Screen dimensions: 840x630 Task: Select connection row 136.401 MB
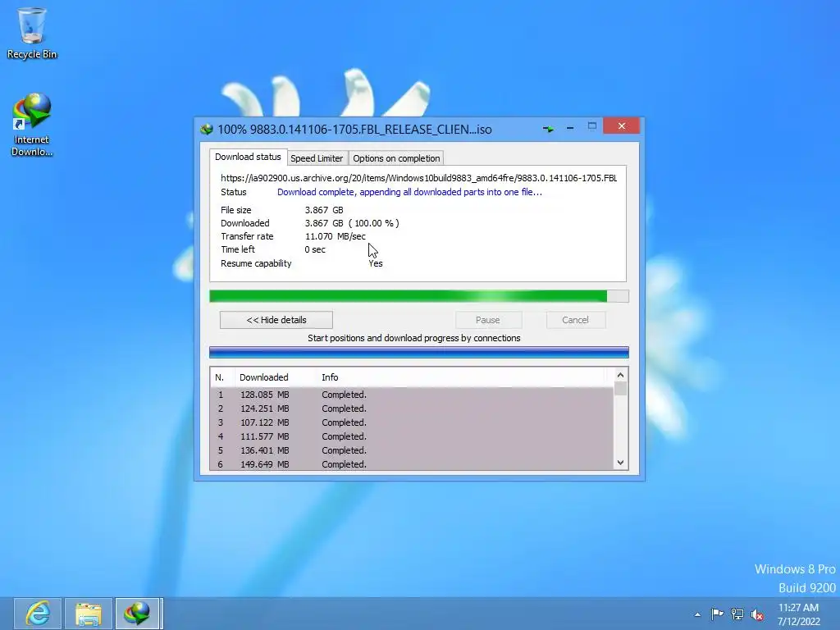(x=412, y=450)
